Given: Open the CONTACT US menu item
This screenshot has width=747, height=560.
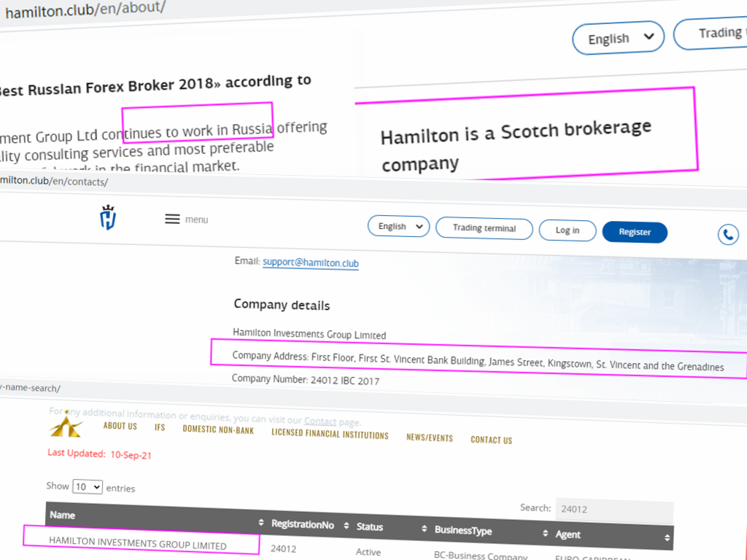Looking at the screenshot, I should [x=491, y=440].
